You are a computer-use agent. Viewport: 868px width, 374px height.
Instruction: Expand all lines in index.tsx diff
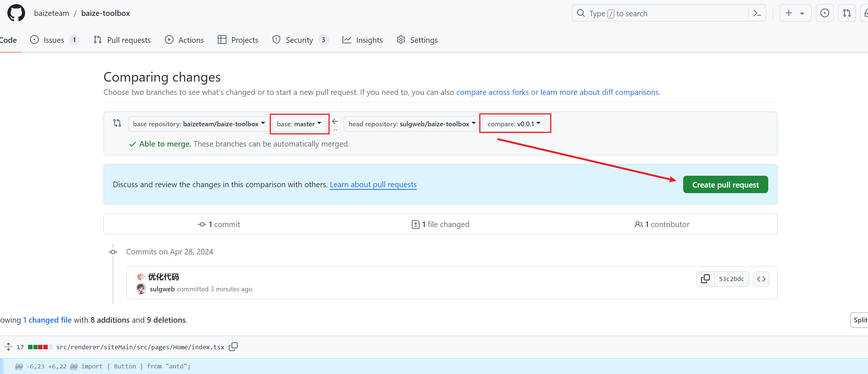(8, 347)
